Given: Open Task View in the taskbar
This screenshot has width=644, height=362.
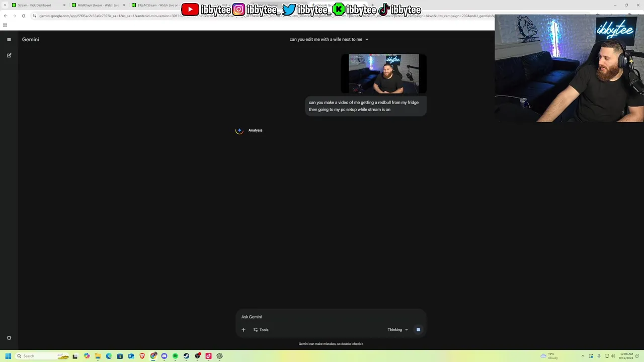Looking at the screenshot, I should pos(75,356).
